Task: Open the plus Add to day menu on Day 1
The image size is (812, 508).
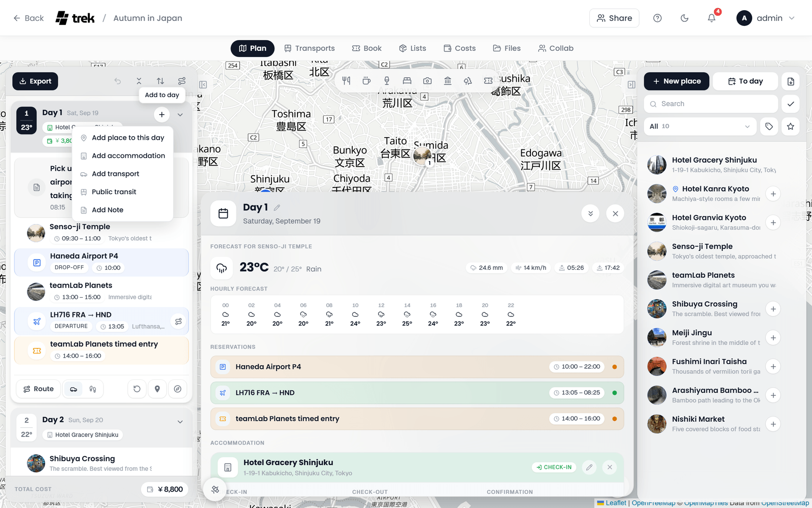Action: [162, 115]
